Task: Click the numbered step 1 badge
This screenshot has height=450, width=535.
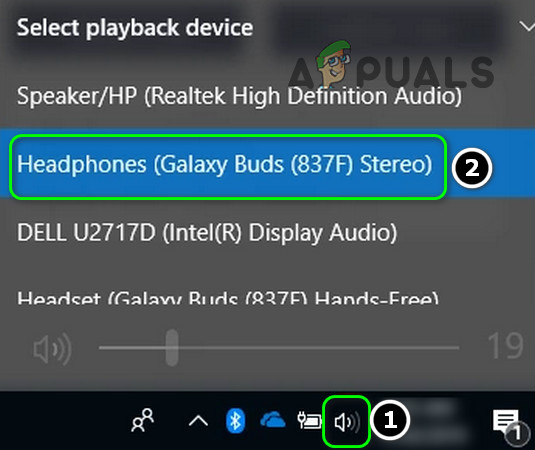Action: point(390,420)
